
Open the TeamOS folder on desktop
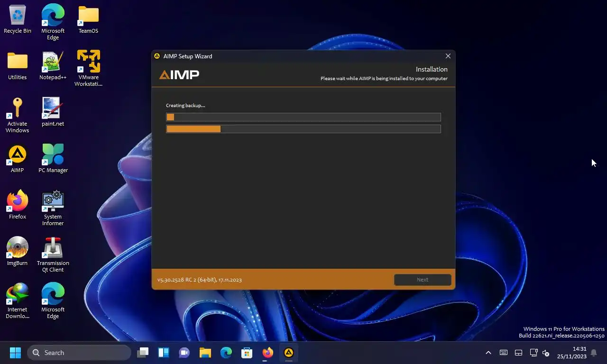click(88, 19)
